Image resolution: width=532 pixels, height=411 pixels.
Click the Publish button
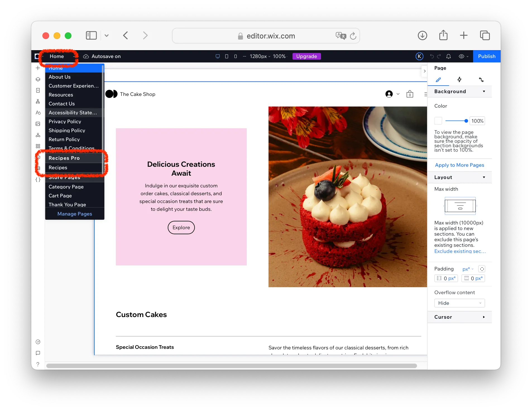[x=487, y=56]
